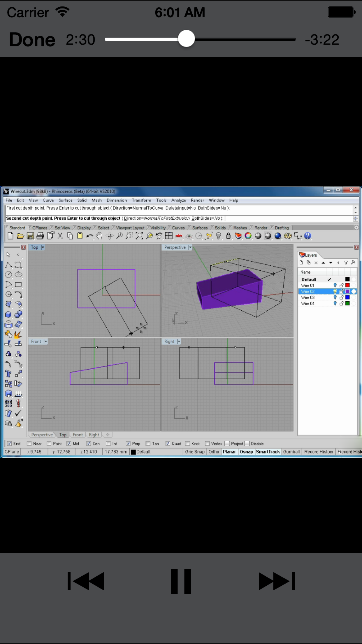Uncheck the Mid osnap checkbox
The image size is (362, 644).
[x=69, y=444]
